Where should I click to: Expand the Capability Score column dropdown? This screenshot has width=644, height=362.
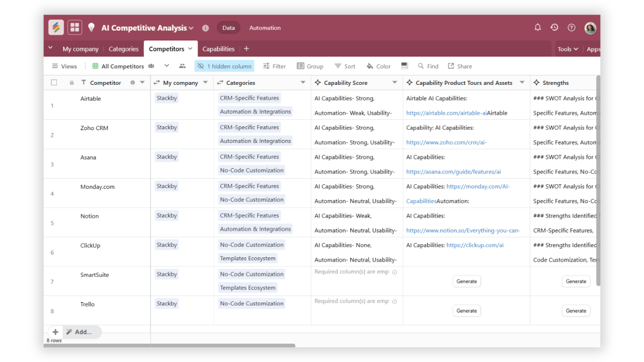[x=395, y=82]
